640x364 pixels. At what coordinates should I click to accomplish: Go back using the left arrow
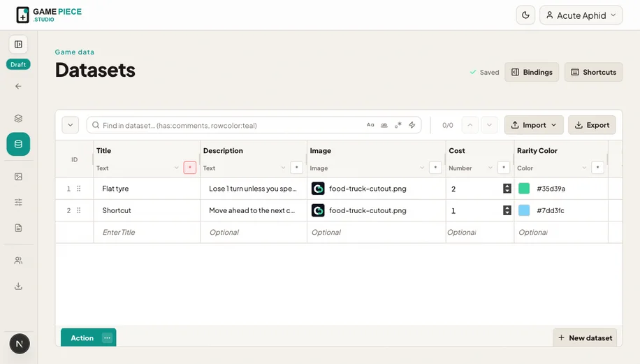point(18,86)
